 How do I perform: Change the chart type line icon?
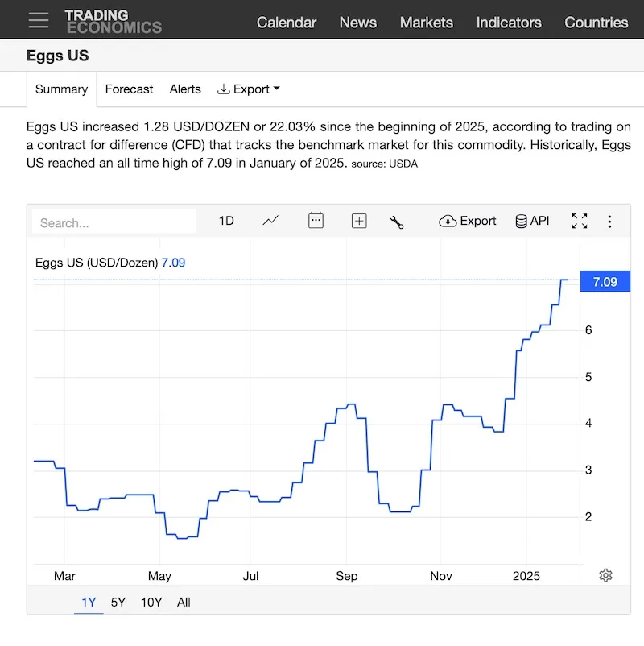pos(270,221)
